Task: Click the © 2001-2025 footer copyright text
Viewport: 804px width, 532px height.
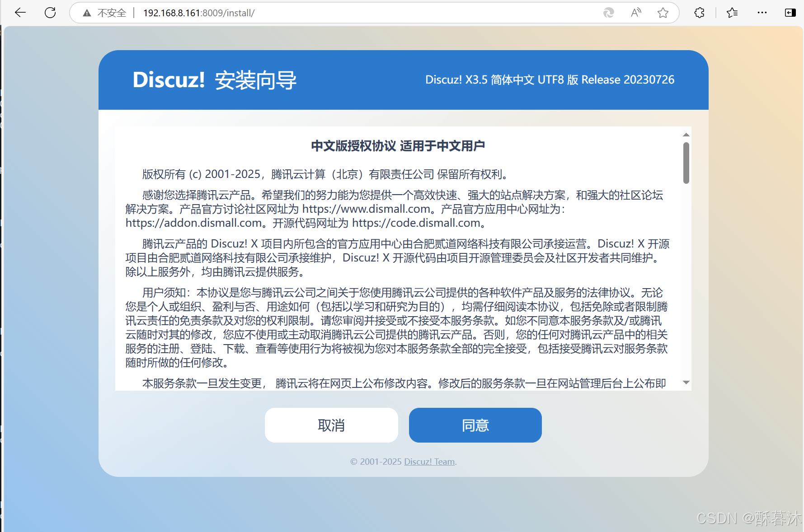Action: (376, 462)
